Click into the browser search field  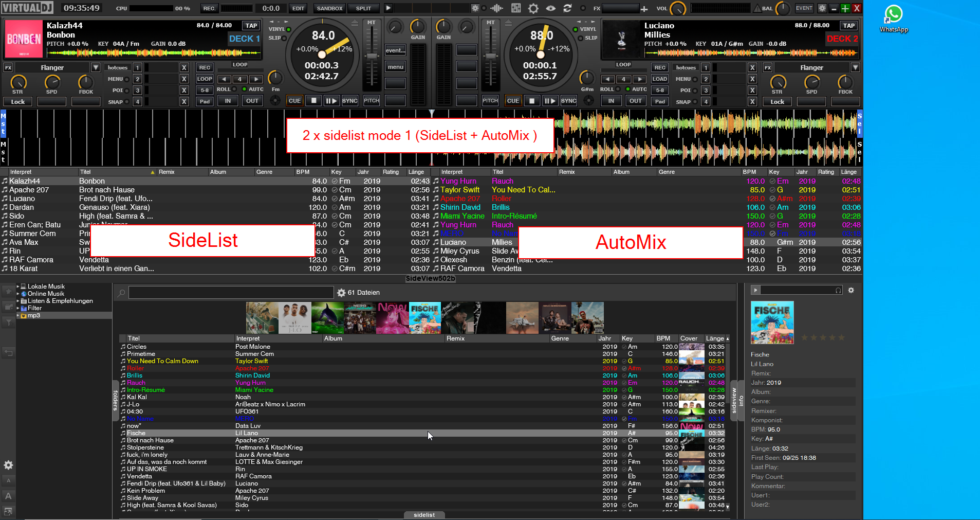click(231, 293)
